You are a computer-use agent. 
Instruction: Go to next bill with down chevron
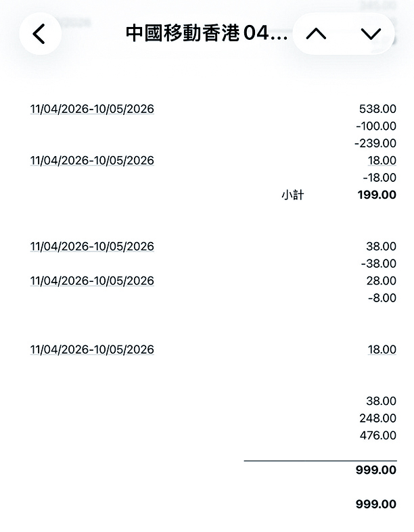click(x=371, y=34)
